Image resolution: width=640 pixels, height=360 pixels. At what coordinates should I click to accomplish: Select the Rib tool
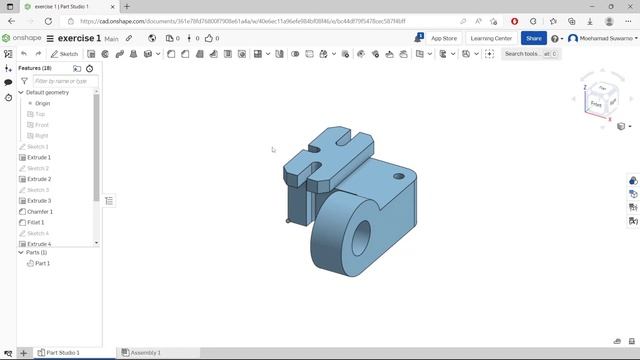[x=213, y=54]
